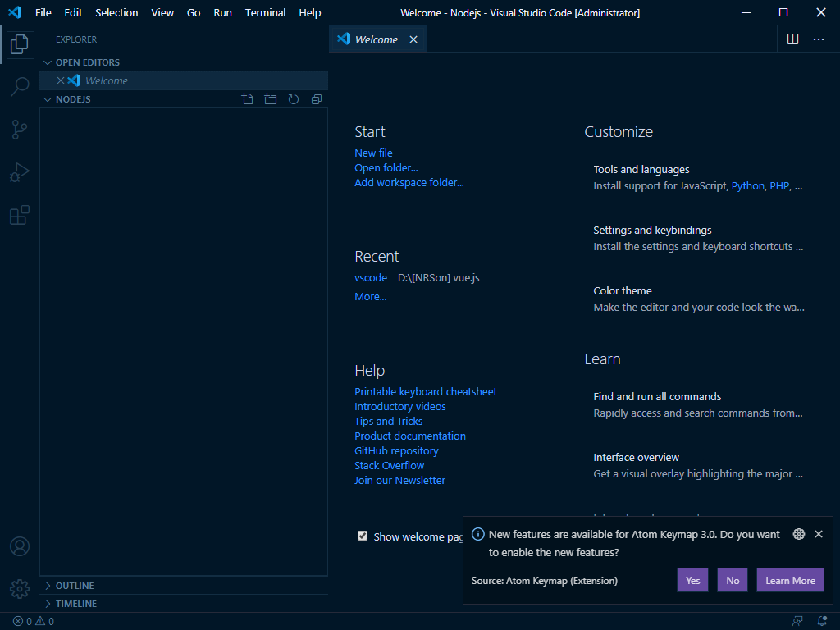840x630 pixels.
Task: Click the New file link
Action: [x=373, y=153]
